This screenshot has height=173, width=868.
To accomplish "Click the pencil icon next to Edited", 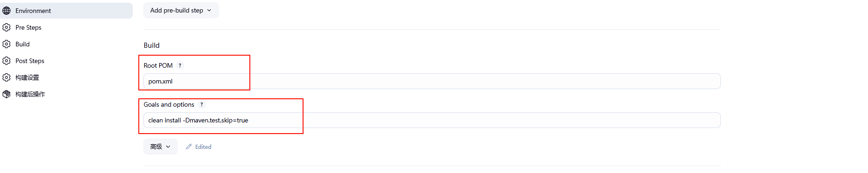I will tap(189, 147).
